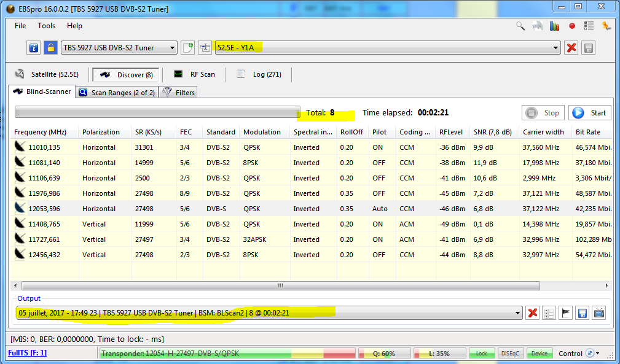
Task: Switch to the RF Scan tab
Action: tap(195, 74)
